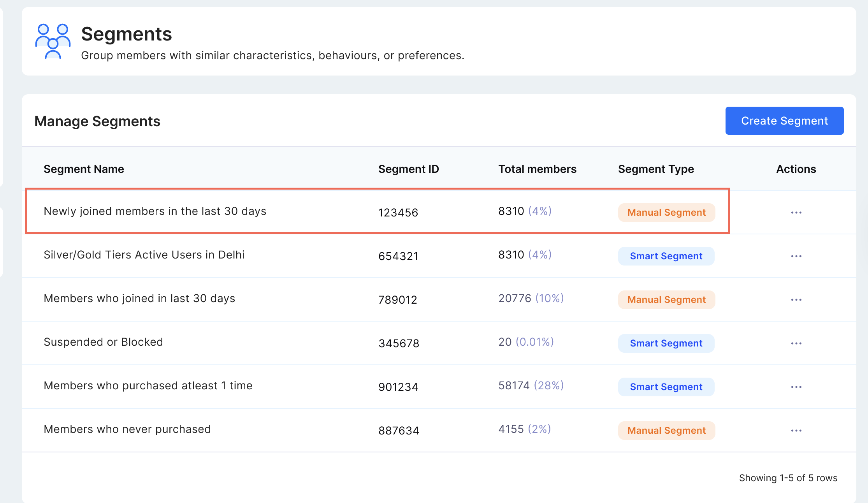The height and width of the screenshot is (503, 868).
Task: Click the Segments people group icon
Action: click(53, 41)
